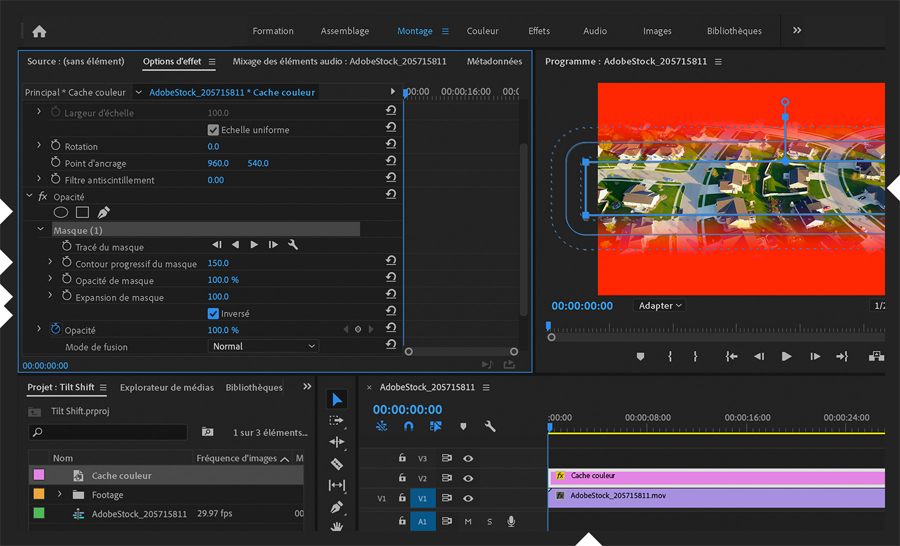900x546 pixels.
Task: Select the Razor tool in the toolbar
Action: point(337,464)
